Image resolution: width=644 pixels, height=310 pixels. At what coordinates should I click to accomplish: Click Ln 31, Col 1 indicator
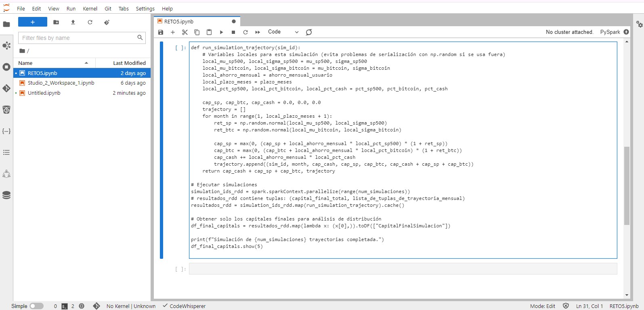[589, 306]
